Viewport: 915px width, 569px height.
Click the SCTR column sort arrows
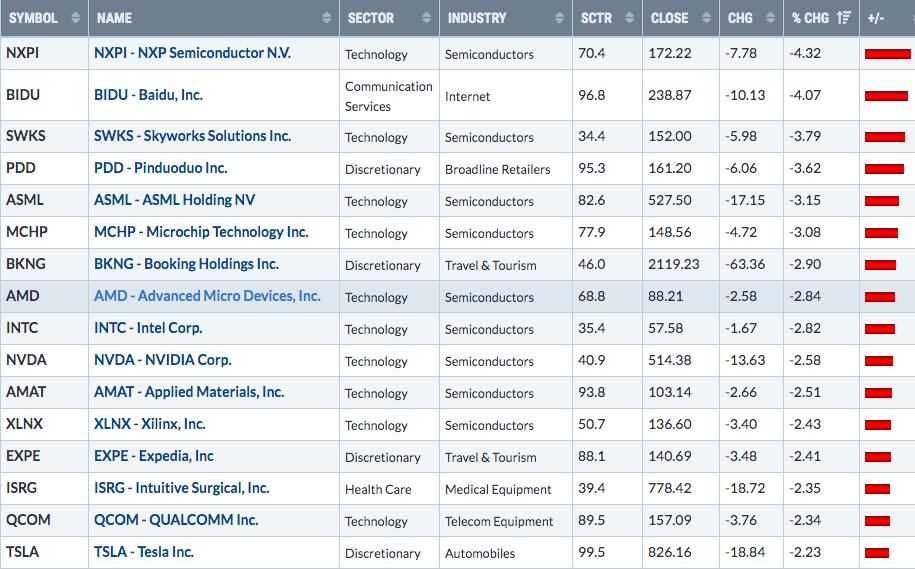[628, 18]
